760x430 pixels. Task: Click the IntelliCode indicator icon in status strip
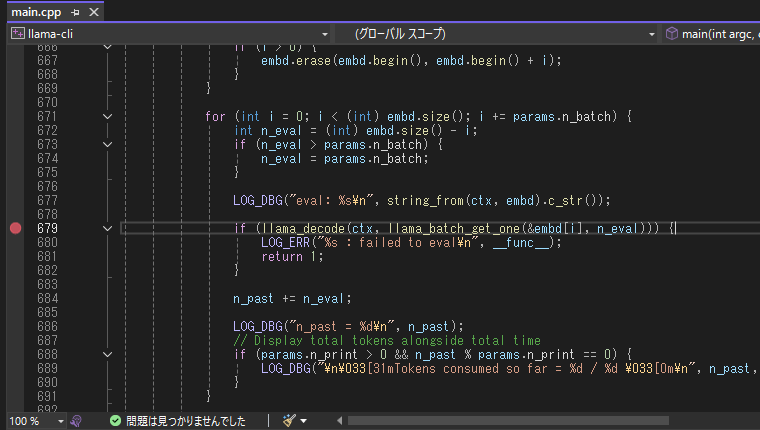76,421
